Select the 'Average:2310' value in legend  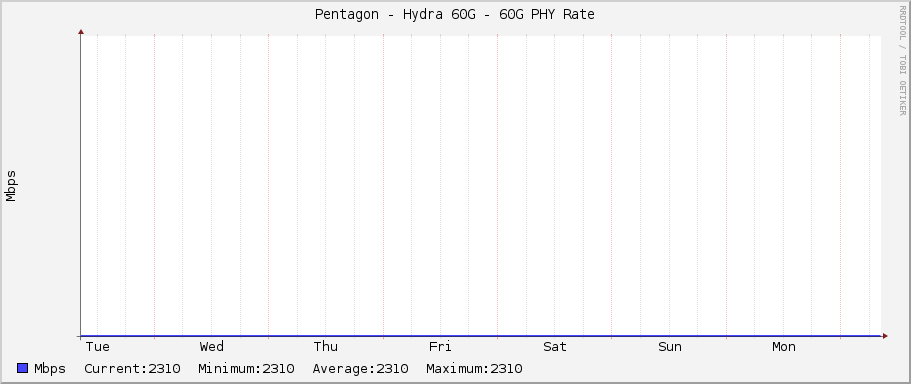[x=360, y=368]
